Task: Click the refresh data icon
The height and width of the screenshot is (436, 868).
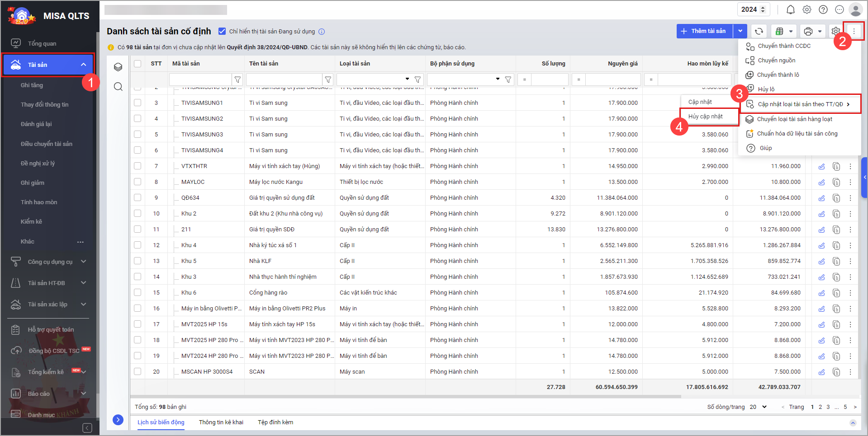Action: point(759,31)
